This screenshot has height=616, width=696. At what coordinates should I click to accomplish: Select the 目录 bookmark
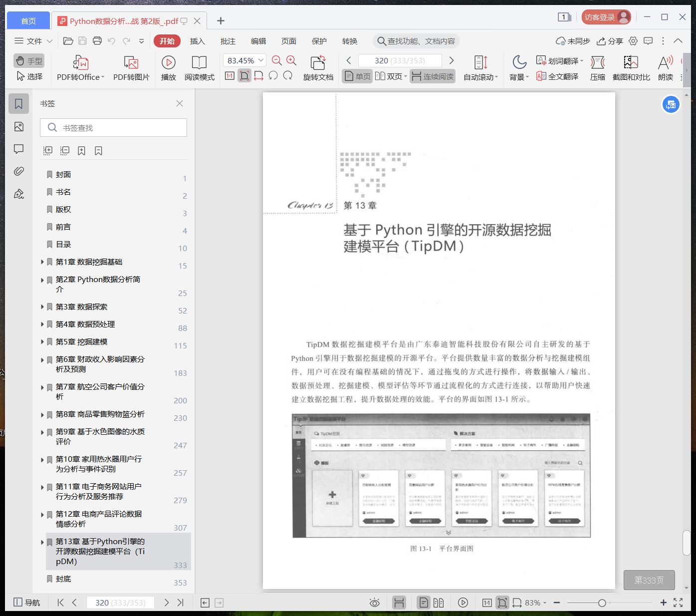[63, 244]
